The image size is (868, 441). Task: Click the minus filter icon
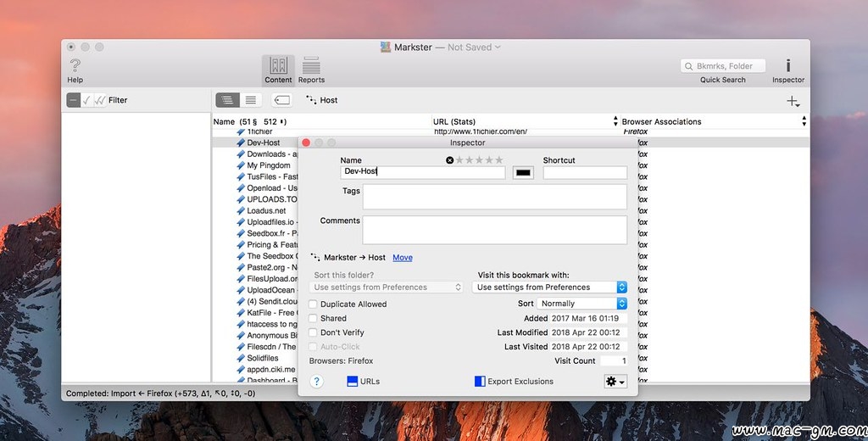point(73,100)
